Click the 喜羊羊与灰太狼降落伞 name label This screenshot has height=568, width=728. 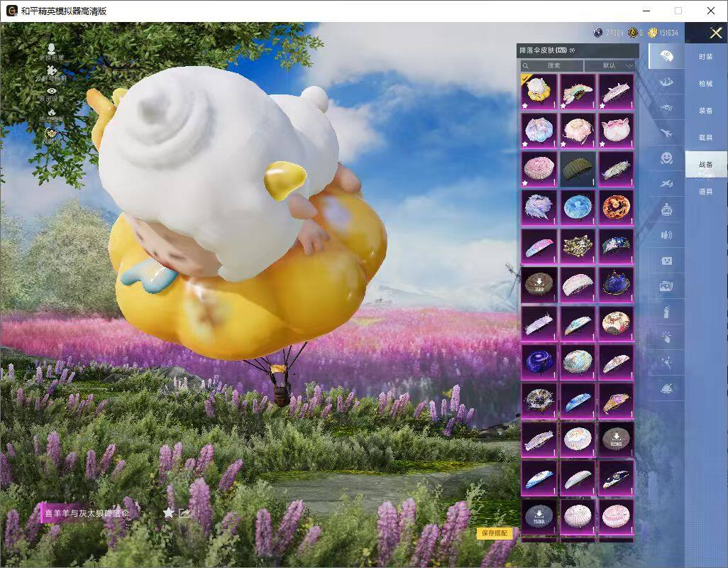86,513
